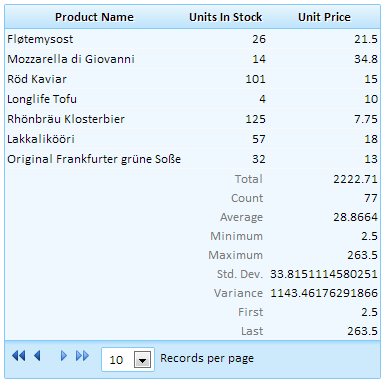Click the First summary label
The width and height of the screenshot is (386, 386).
250,312
